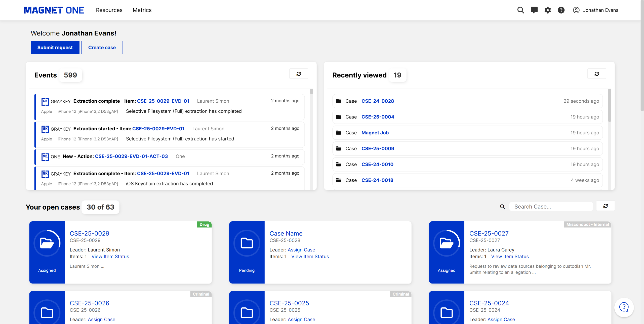Open Jonathan Evans user account menu
The image size is (644, 324).
pyautogui.click(x=595, y=10)
